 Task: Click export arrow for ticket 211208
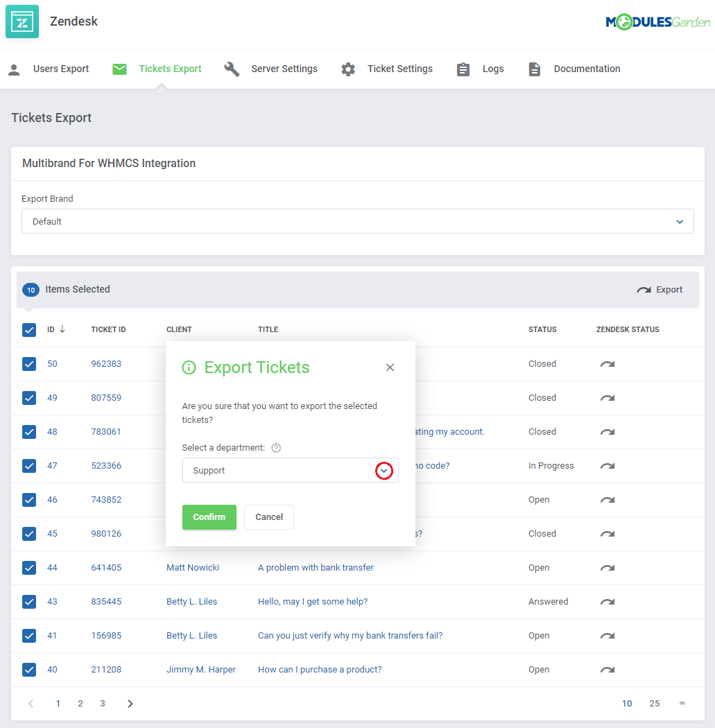(x=608, y=670)
